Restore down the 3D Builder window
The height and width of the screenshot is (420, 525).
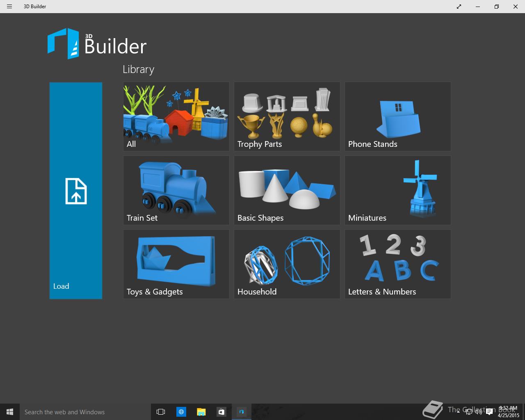tap(497, 7)
